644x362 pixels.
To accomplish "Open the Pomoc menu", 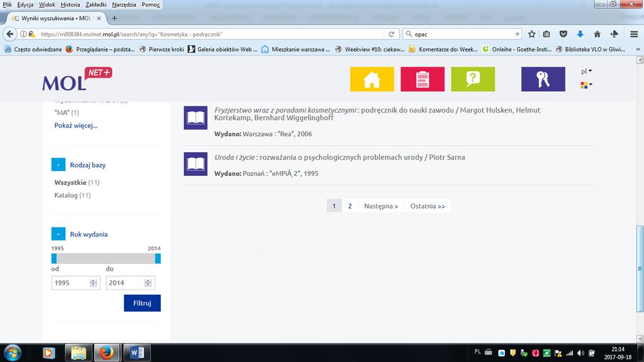I will pos(151,4).
